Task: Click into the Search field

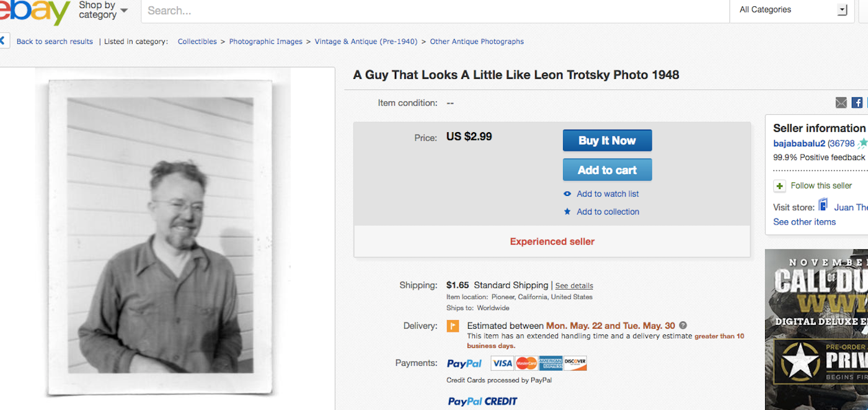Action: 434,11
